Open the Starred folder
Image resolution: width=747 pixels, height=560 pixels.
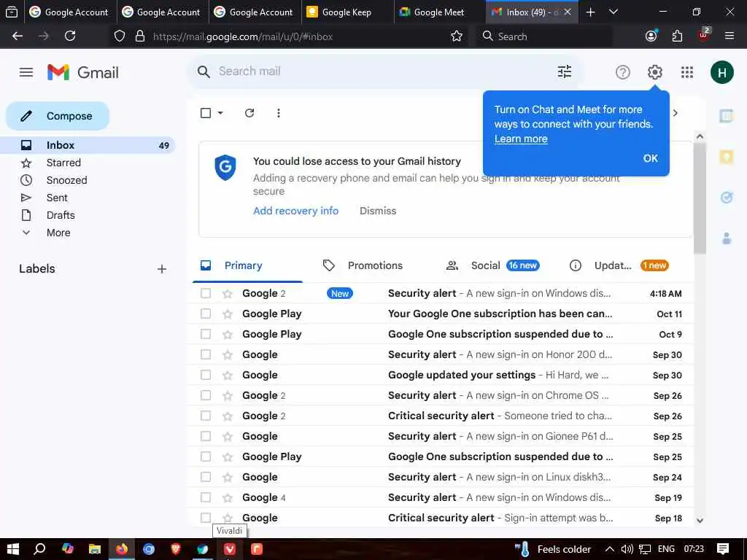click(63, 163)
